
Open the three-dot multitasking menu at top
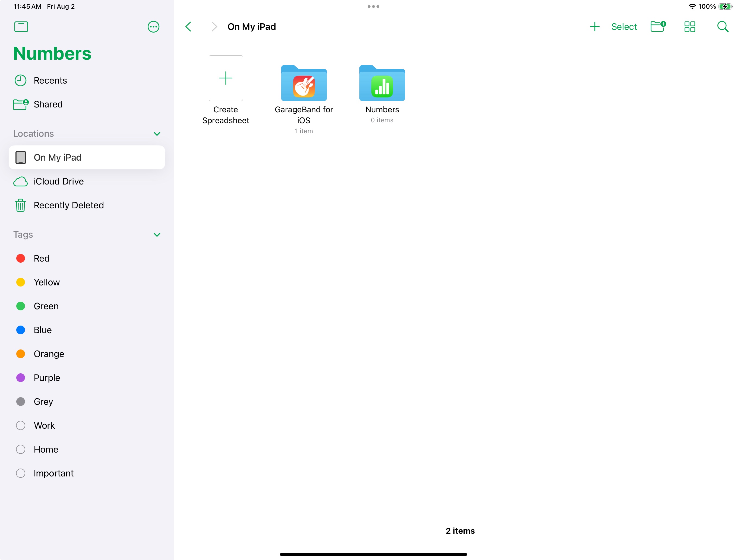(373, 7)
